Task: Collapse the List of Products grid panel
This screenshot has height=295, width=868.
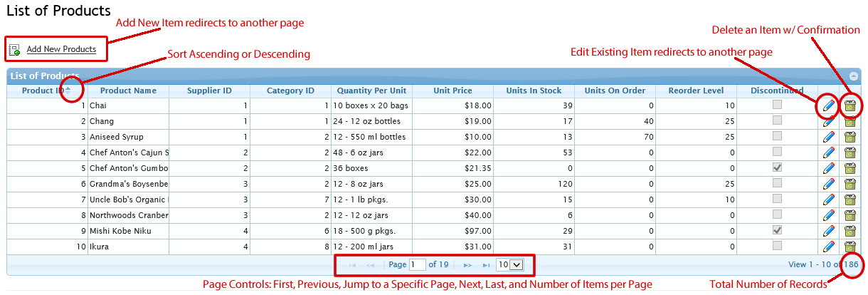Action: [x=854, y=76]
